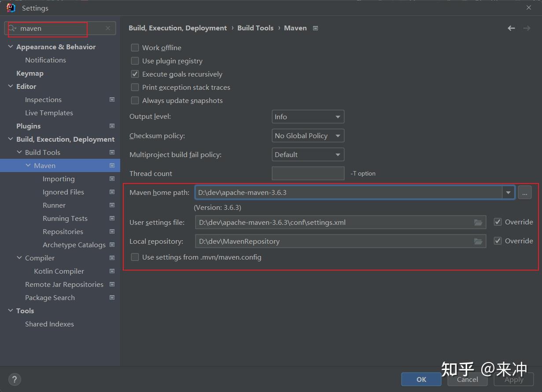Collapse Maven tree node
The image size is (542, 392).
pos(28,165)
